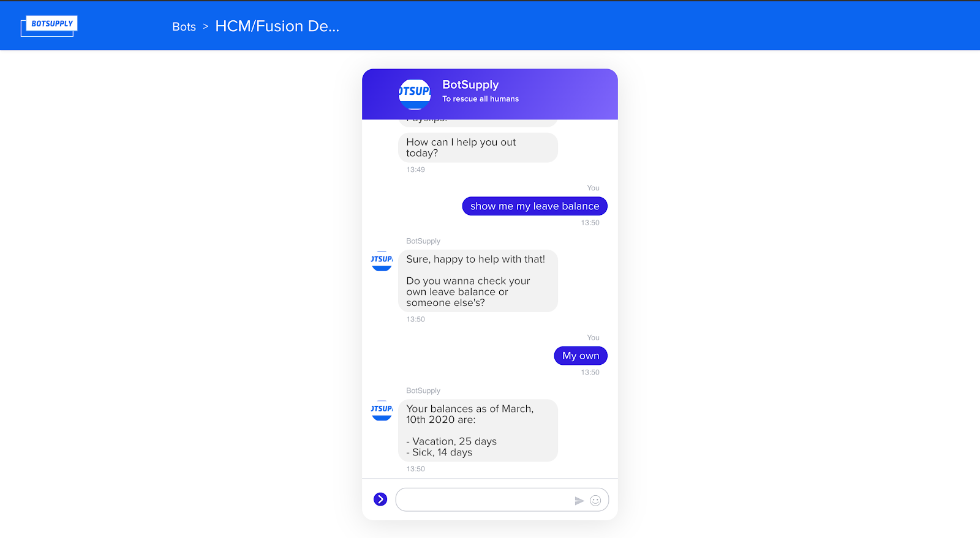Click the 'How can I help you out today?' message
980x538 pixels.
click(x=478, y=148)
